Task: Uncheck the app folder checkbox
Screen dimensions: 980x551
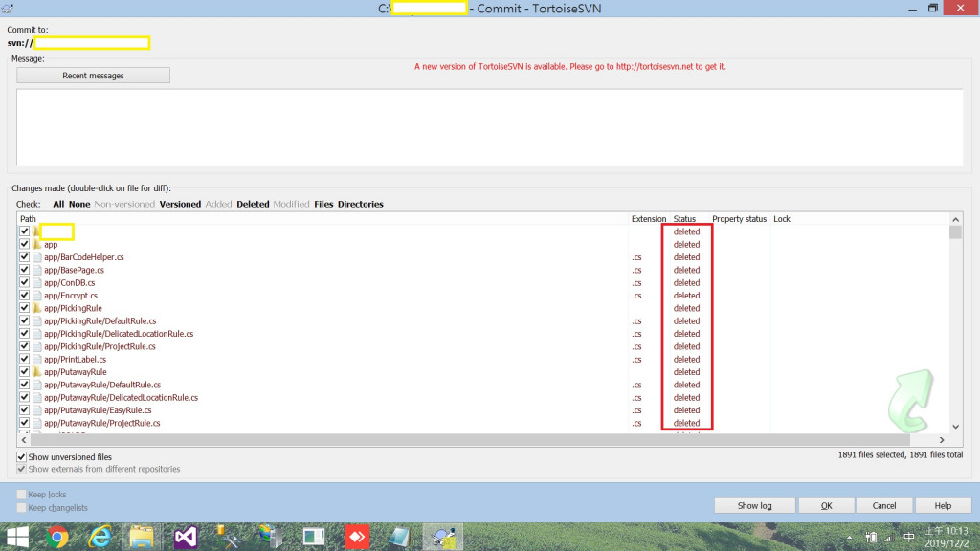Action: coord(24,244)
